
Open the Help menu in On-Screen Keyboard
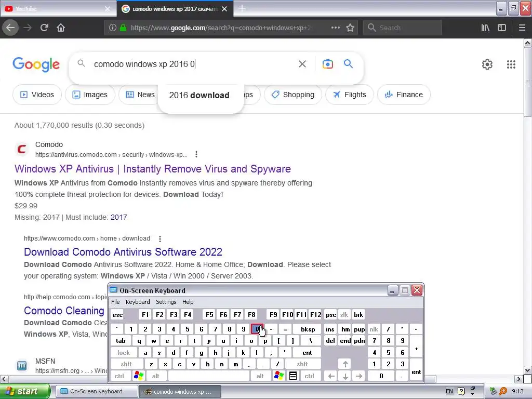click(x=188, y=302)
